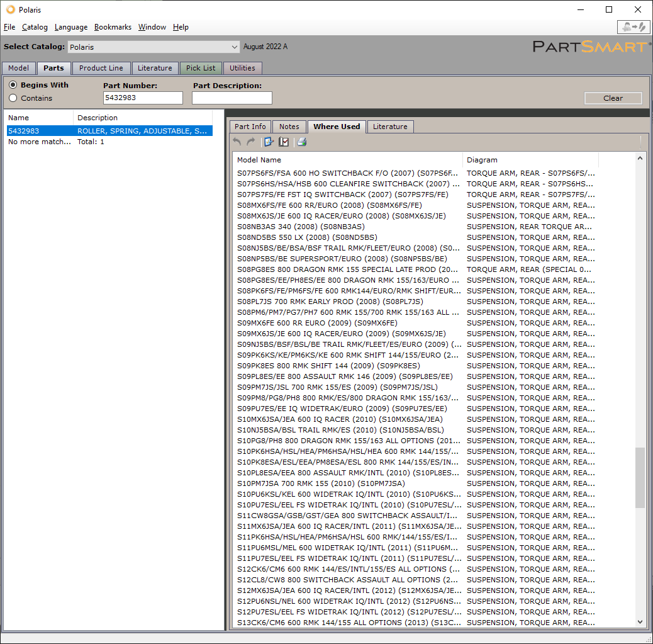Open the Bookmarks menu
The width and height of the screenshot is (653, 644).
(x=113, y=27)
